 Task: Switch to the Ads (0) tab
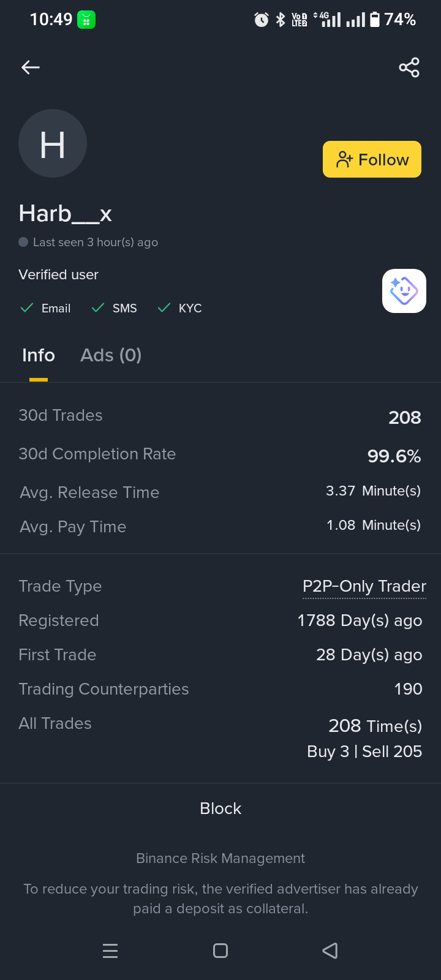pos(111,355)
